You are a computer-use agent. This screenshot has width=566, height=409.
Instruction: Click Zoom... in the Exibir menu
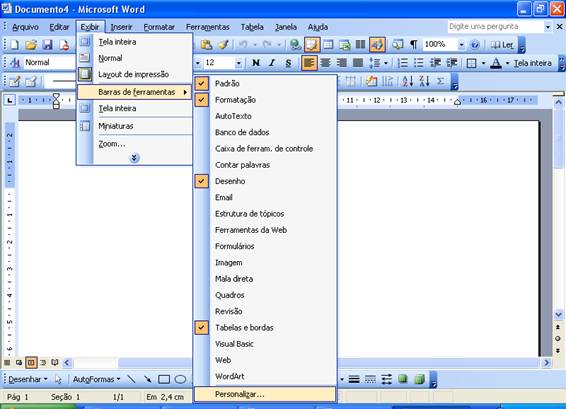[x=134, y=144]
